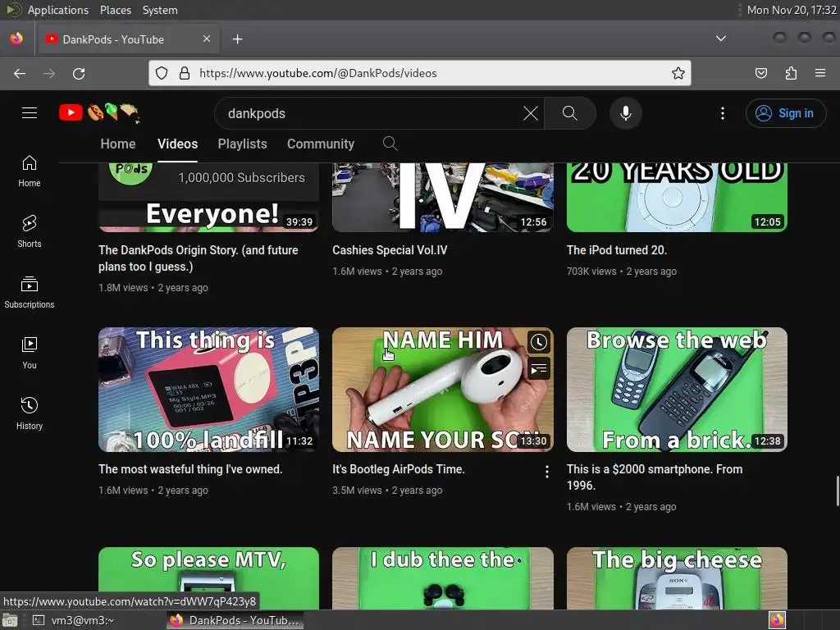Open action menu for Bootleg AirPods video
The image size is (840, 630).
click(546, 472)
